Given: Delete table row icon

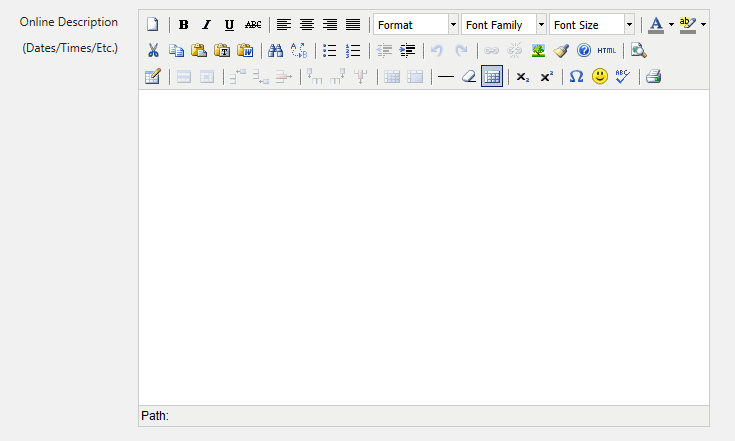Looking at the screenshot, I should click(x=284, y=76).
